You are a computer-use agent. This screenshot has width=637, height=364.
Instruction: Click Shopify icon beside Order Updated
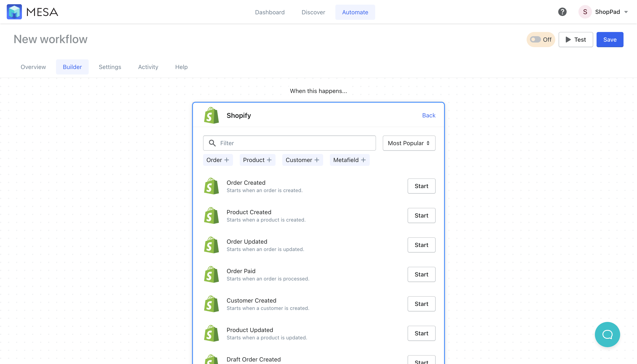click(x=211, y=245)
